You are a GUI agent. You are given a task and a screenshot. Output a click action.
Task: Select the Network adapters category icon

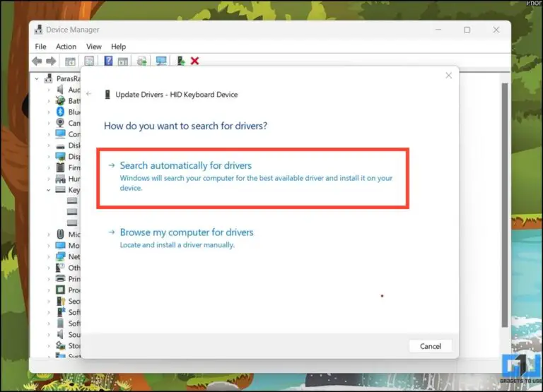click(60, 256)
